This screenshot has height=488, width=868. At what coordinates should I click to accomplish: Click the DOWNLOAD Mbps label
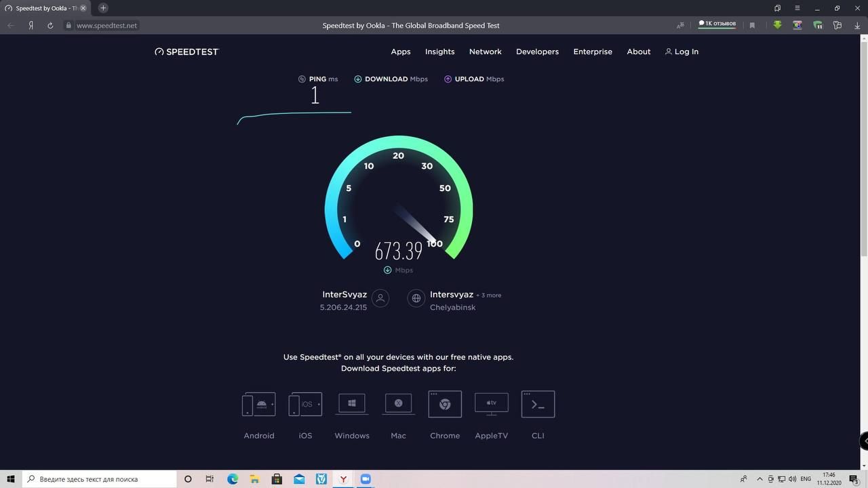coord(396,79)
